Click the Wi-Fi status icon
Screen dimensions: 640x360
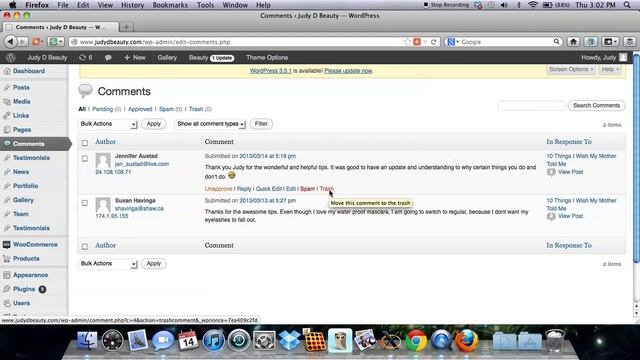point(533,5)
